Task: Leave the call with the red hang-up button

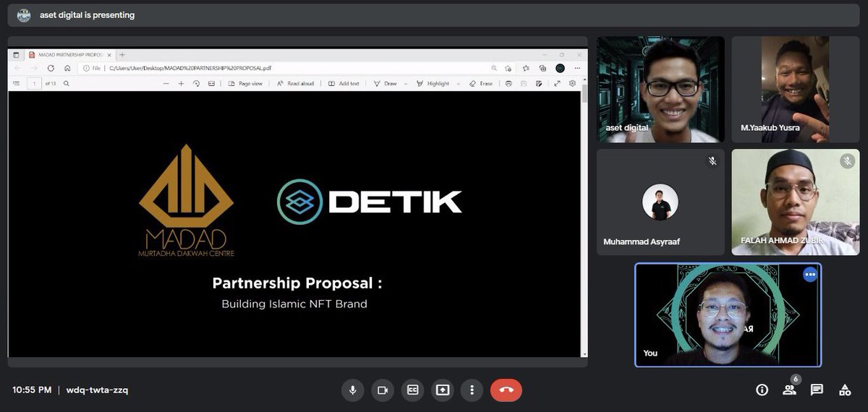Action: pos(506,390)
